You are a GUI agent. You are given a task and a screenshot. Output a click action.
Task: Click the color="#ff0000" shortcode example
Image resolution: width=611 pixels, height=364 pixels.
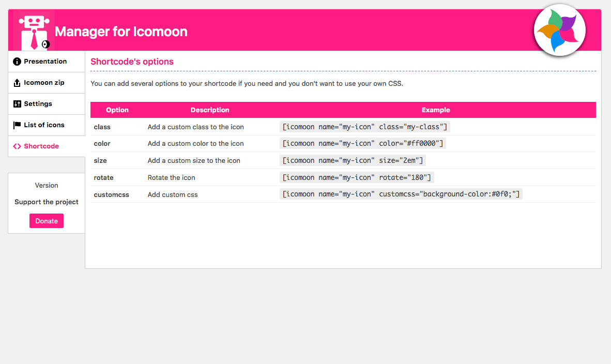pos(363,143)
